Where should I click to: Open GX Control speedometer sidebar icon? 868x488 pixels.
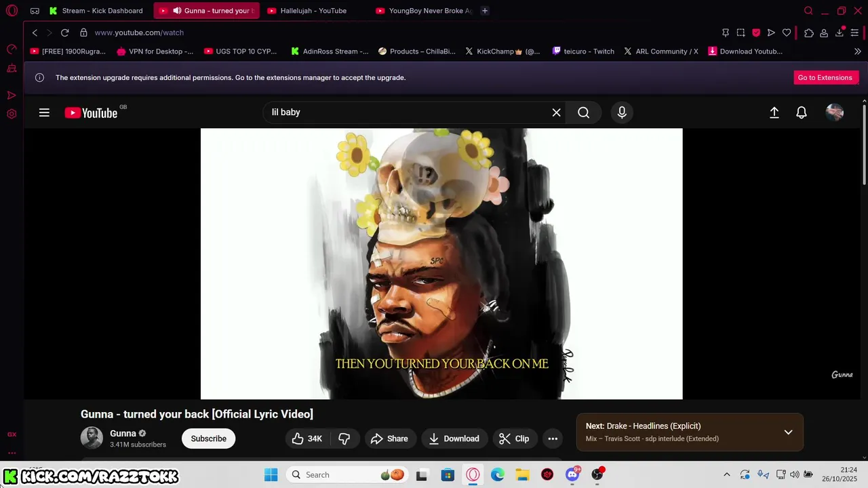click(x=12, y=49)
